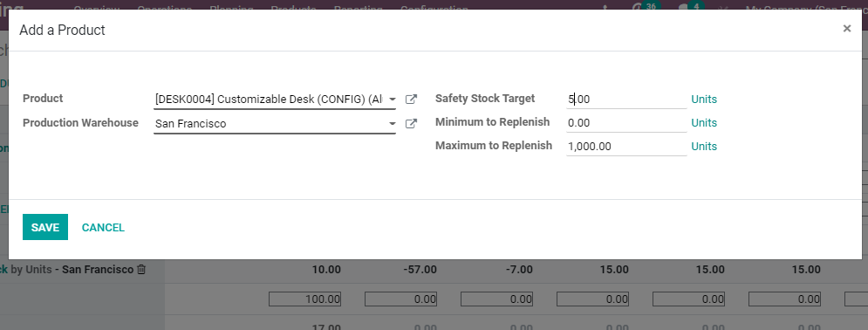Close the Add a Product dialog
Image resolution: width=868 pixels, height=330 pixels.
[x=846, y=29]
